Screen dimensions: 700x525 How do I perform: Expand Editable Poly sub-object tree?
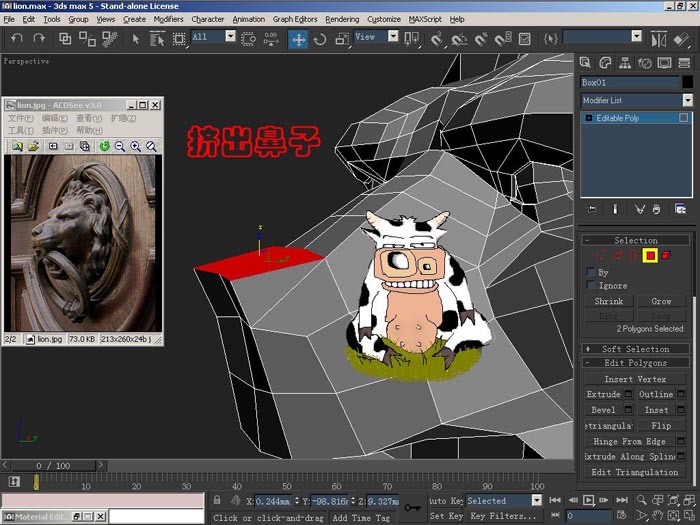pyautogui.click(x=588, y=118)
